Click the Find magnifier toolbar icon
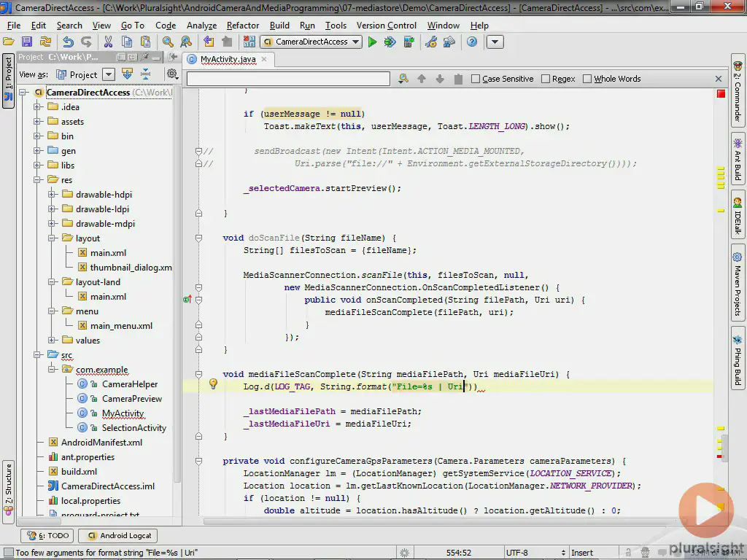 (x=168, y=42)
